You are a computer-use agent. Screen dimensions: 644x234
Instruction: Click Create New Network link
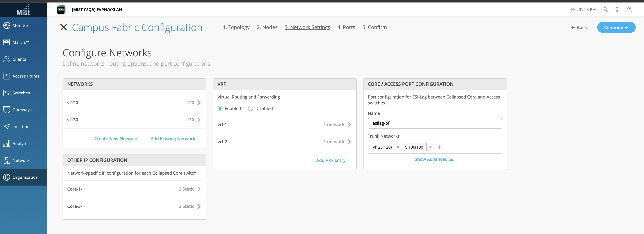pos(116,139)
